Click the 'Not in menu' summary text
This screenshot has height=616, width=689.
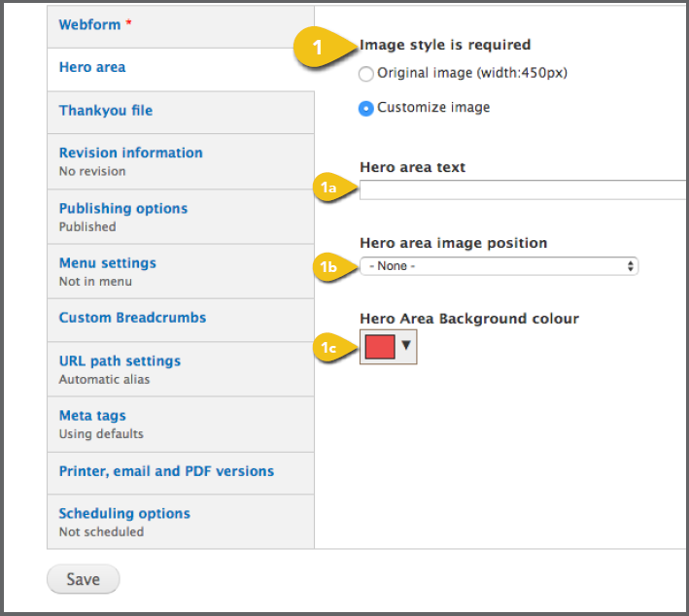click(95, 281)
